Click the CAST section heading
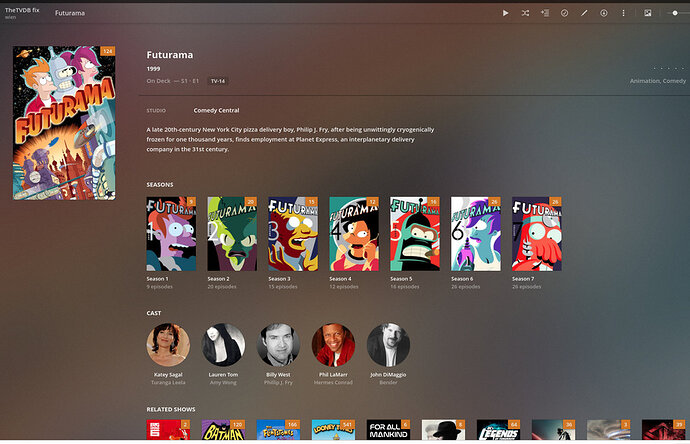Image resolution: width=690 pixels, height=444 pixels. click(x=154, y=313)
